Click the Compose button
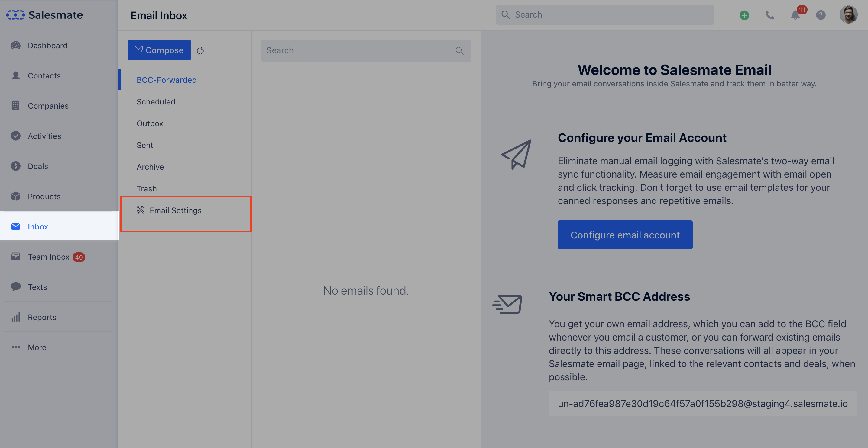 pyautogui.click(x=159, y=50)
